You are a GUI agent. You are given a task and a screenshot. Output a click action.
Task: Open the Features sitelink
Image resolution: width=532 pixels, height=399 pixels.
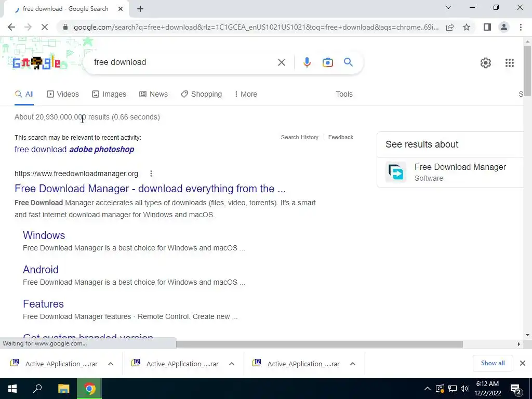click(43, 304)
